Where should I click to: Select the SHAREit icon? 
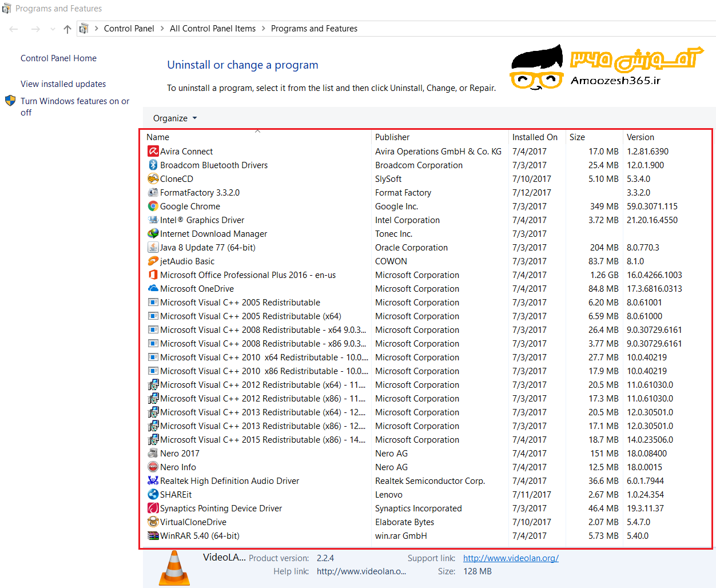[153, 494]
